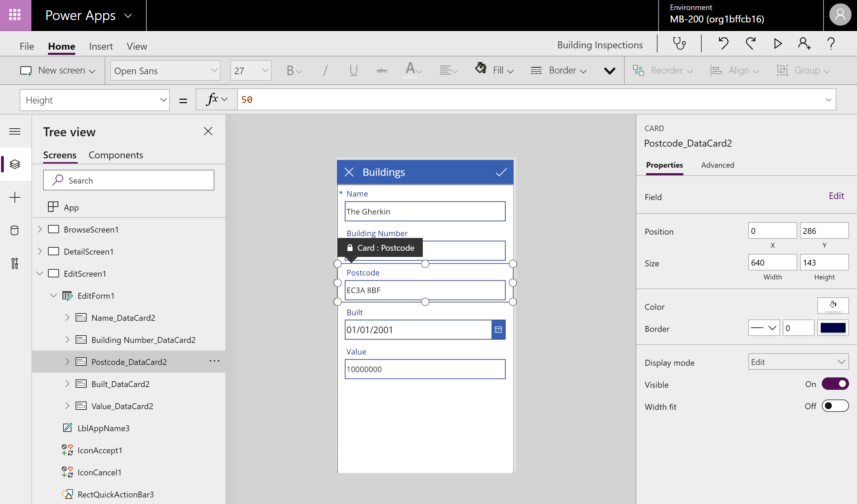Open the Border settings button
Screen dimensions: 857x504
tap(558, 70)
